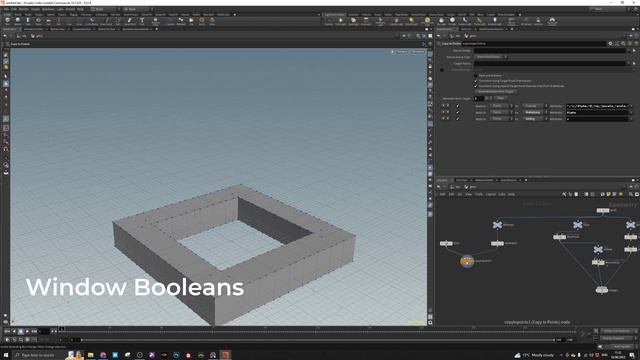This screenshot has height=360, width=640.
Task: Click the network editor search icon
Action: click(x=631, y=194)
